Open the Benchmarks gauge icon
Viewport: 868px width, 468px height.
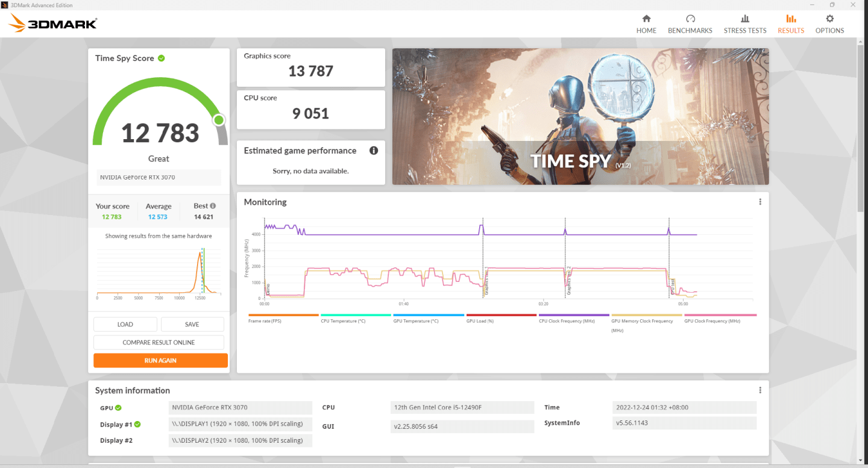coord(690,19)
